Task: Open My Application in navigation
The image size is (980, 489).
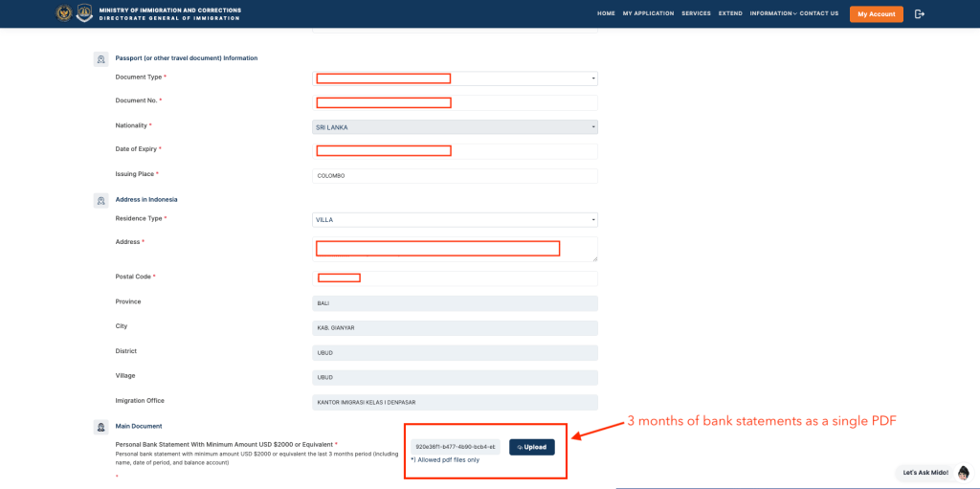Action: pos(648,13)
